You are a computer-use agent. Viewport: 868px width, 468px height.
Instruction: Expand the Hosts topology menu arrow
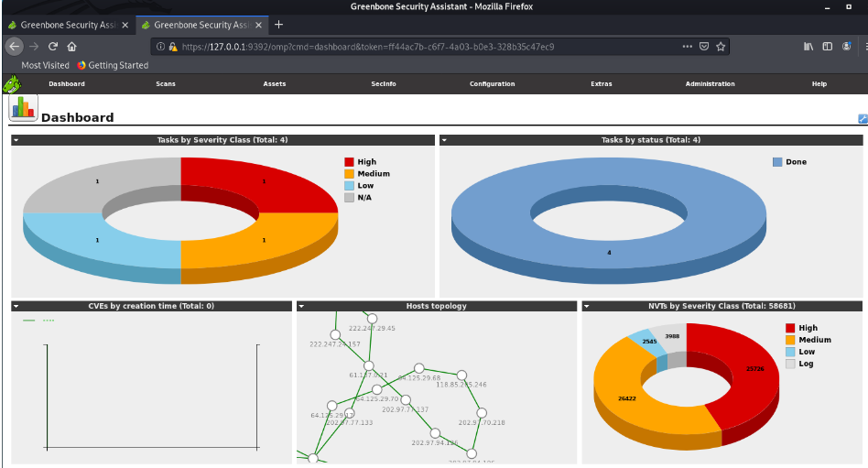(301, 306)
